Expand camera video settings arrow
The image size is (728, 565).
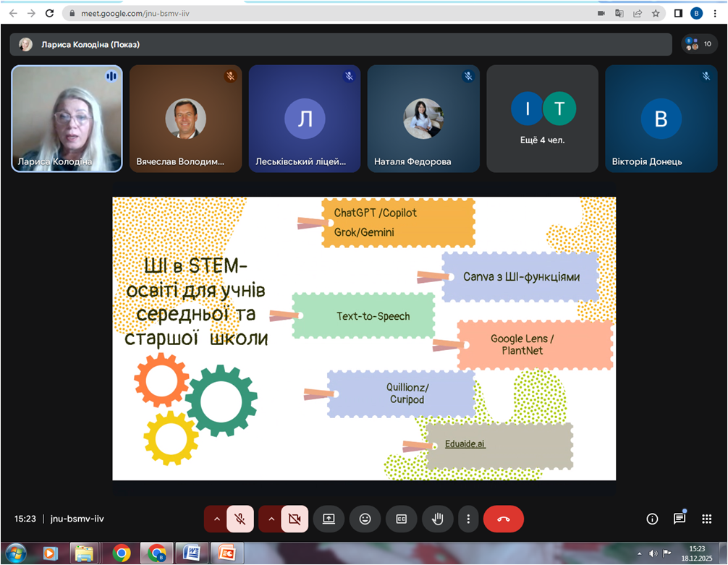(x=270, y=519)
